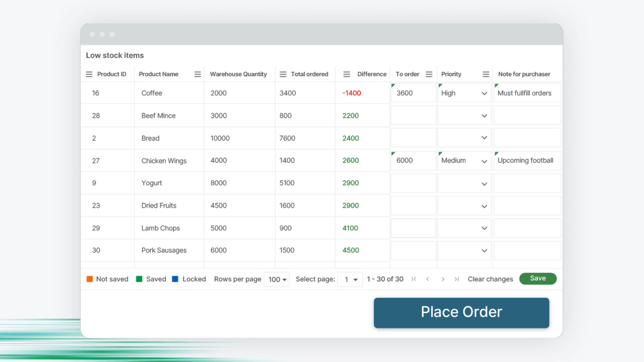Image resolution: width=644 pixels, height=362 pixels.
Task: Click the orange Not saved legend swatch
Action: [x=90, y=279]
